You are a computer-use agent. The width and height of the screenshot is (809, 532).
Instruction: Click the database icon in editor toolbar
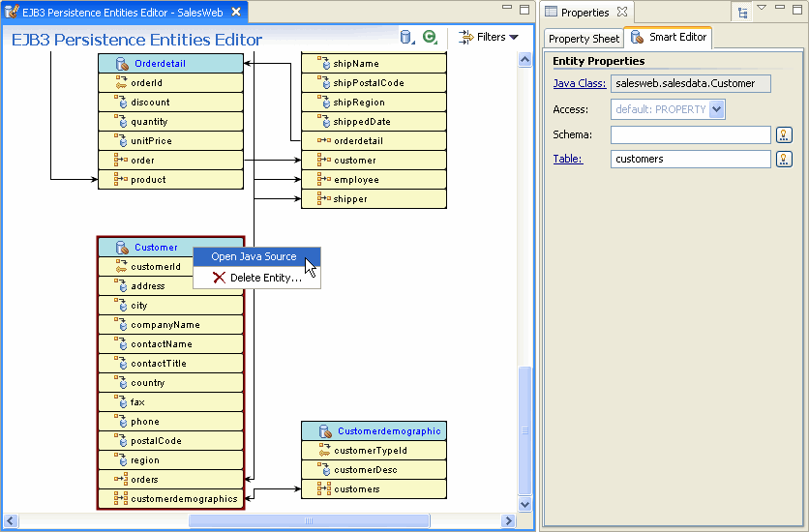pyautogui.click(x=406, y=37)
